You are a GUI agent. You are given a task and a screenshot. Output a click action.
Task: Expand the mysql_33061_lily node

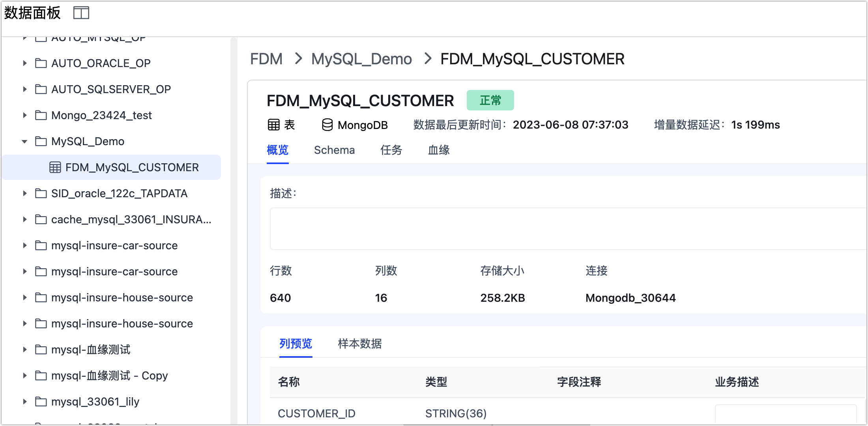pyautogui.click(x=24, y=402)
